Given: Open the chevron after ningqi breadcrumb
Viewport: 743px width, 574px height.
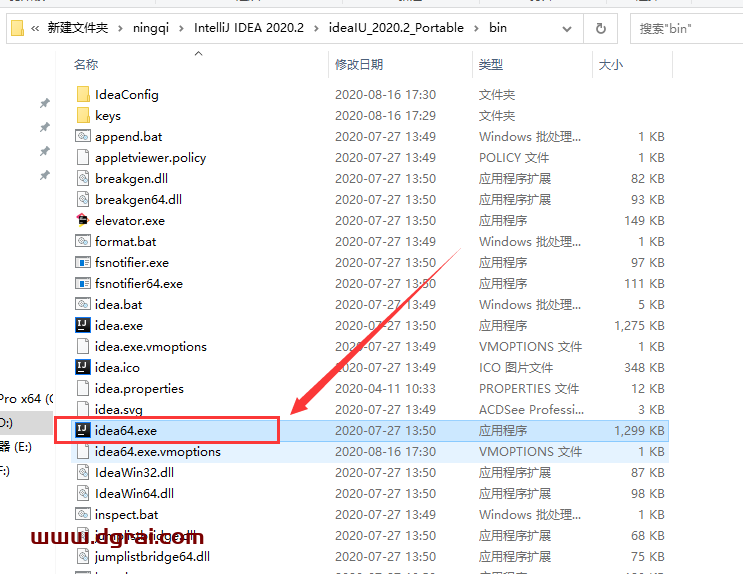Looking at the screenshot, I should [181, 28].
